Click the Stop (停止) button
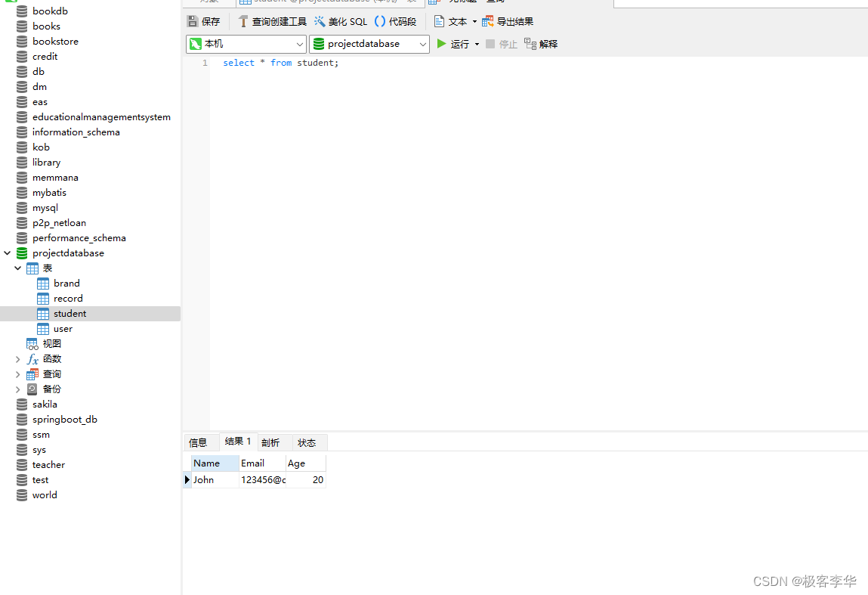The width and height of the screenshot is (868, 595). tap(502, 44)
